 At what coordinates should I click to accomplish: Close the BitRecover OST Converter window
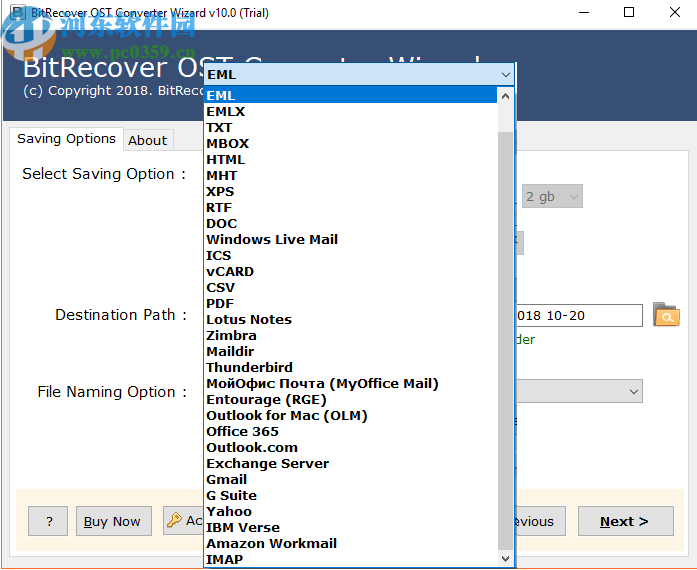(675, 12)
